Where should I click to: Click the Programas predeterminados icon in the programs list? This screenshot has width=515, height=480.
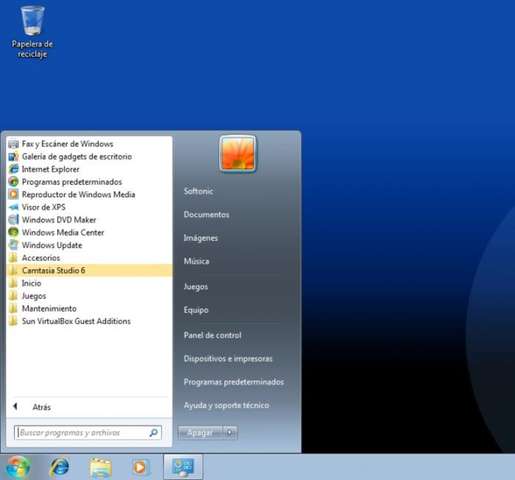pyautogui.click(x=14, y=182)
